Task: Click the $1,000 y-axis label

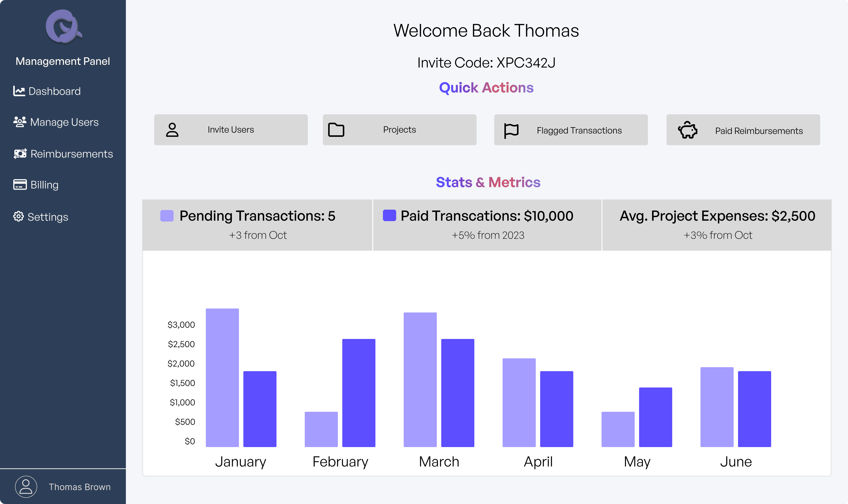Action: tap(182, 402)
